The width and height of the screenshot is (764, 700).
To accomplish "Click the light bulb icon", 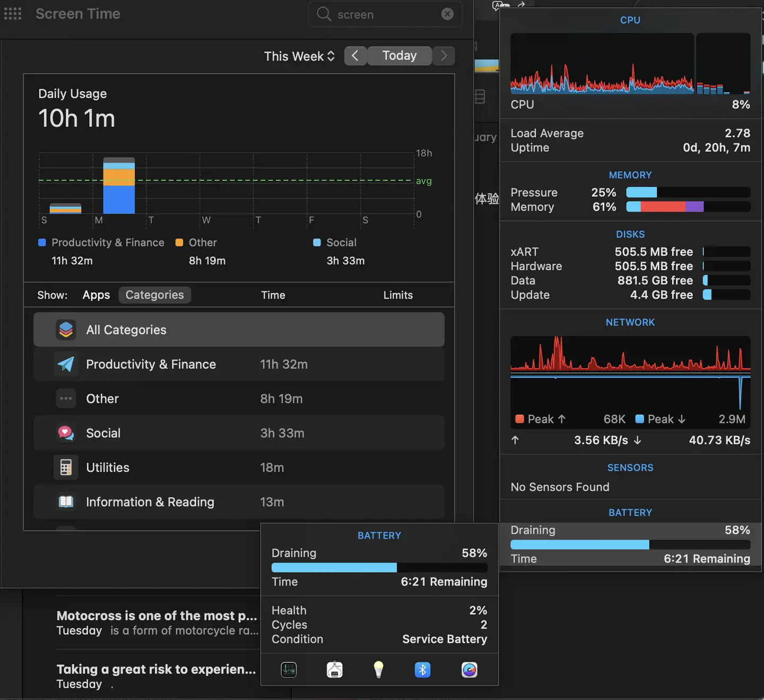I will (378, 670).
